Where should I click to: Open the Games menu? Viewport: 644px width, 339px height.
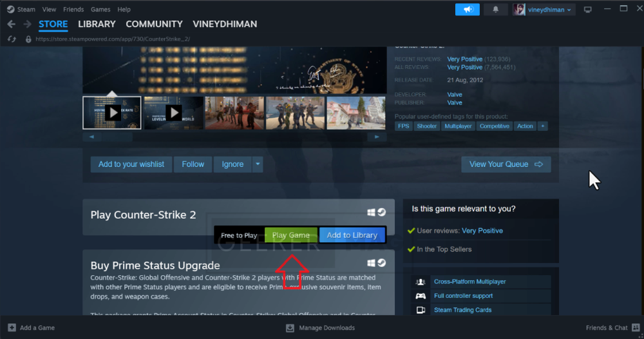[x=100, y=9]
